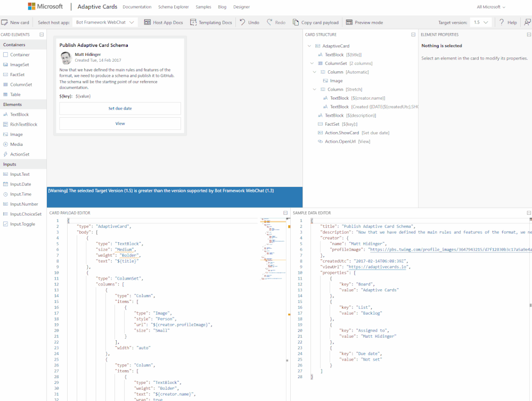Screen dimensions: 532x401
Task: Click the View button on card
Action: tap(120, 124)
